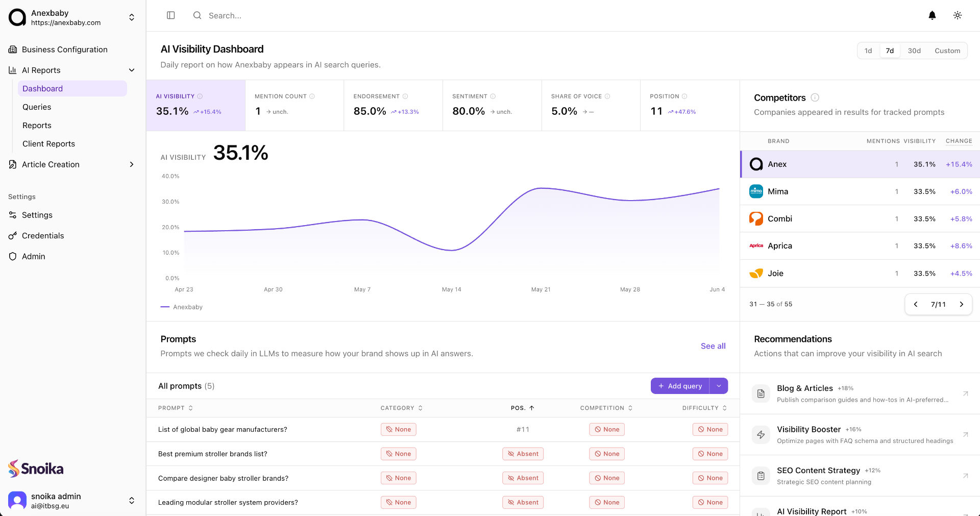Click the Joie brand logo
This screenshot has width=980, height=516.
[x=756, y=273]
